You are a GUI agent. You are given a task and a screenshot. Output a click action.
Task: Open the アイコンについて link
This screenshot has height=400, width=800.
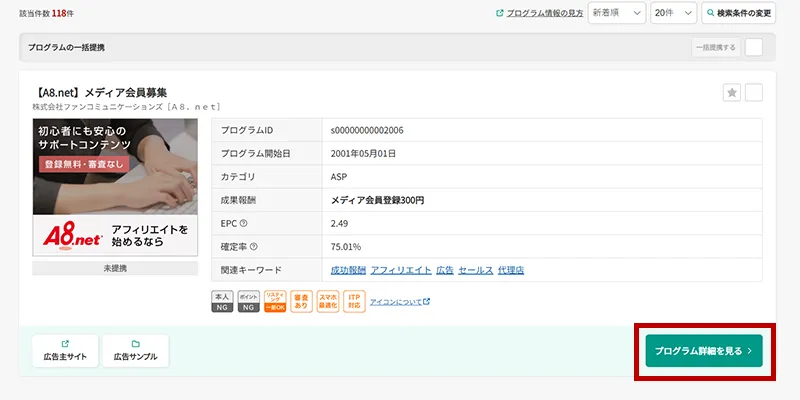click(399, 302)
